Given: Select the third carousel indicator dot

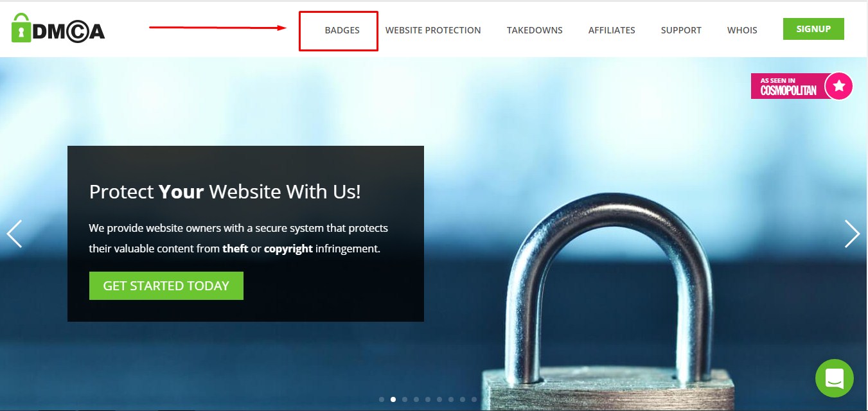Looking at the screenshot, I should [405, 399].
